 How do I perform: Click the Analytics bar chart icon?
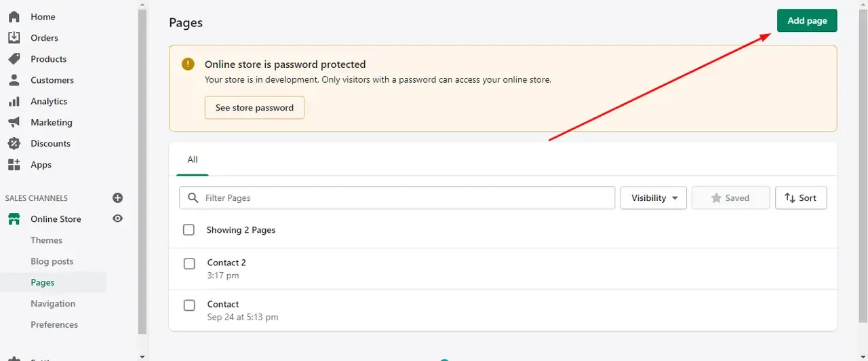[x=14, y=101]
